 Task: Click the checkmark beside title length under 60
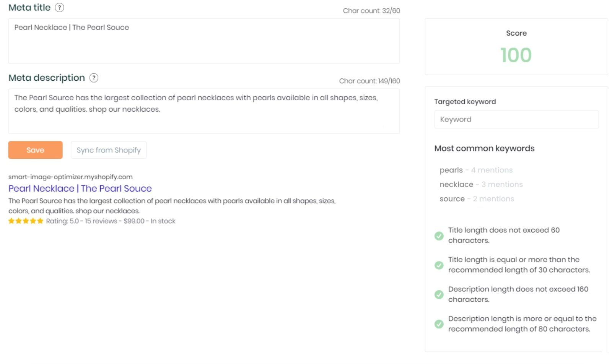tap(439, 236)
